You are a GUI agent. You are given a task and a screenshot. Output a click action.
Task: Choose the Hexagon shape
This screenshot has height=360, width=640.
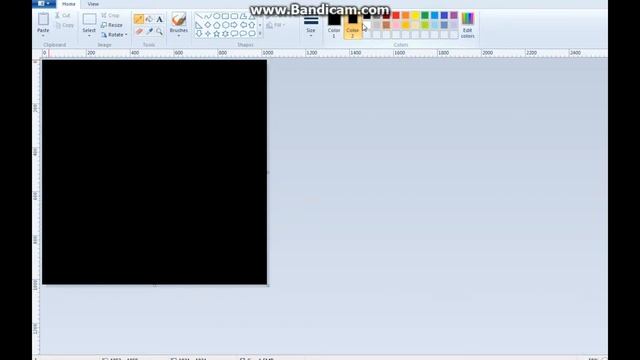pos(226,25)
